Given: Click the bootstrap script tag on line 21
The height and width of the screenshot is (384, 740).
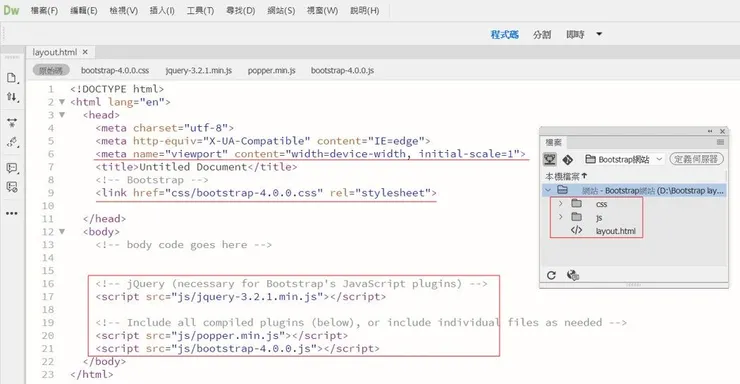Looking at the screenshot, I should [237, 348].
